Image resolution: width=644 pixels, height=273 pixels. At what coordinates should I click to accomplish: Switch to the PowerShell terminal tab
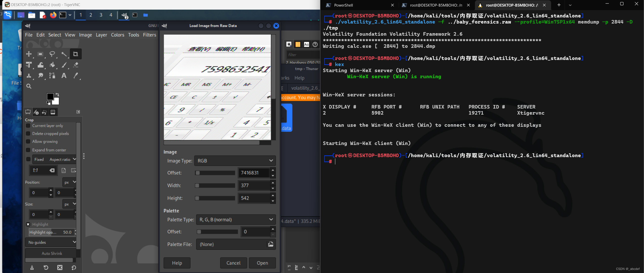point(359,5)
